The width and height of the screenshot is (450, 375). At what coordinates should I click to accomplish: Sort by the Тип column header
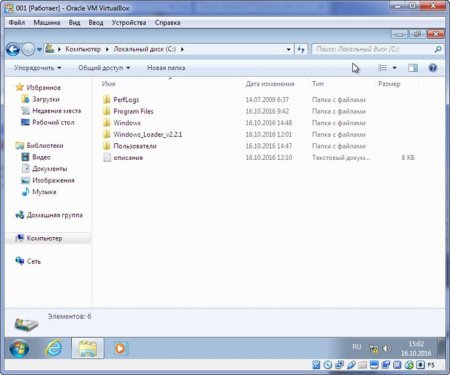click(318, 84)
